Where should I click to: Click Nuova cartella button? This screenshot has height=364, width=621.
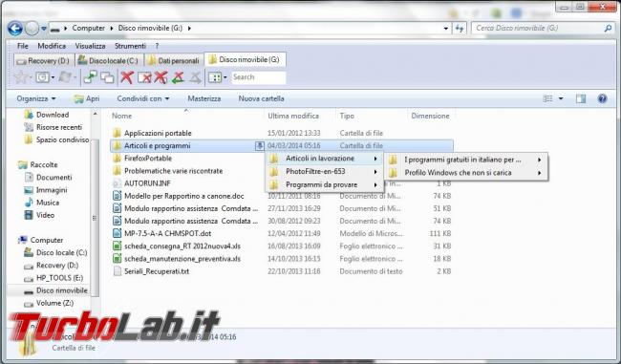[261, 98]
